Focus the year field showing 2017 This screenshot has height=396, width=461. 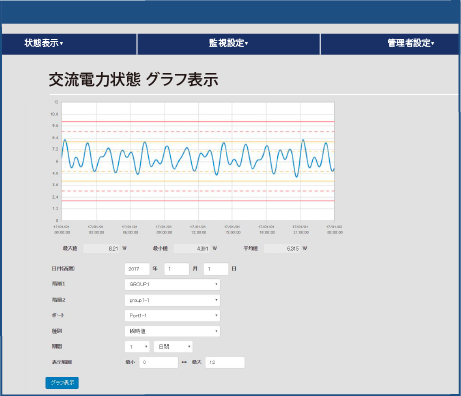pyautogui.click(x=137, y=269)
